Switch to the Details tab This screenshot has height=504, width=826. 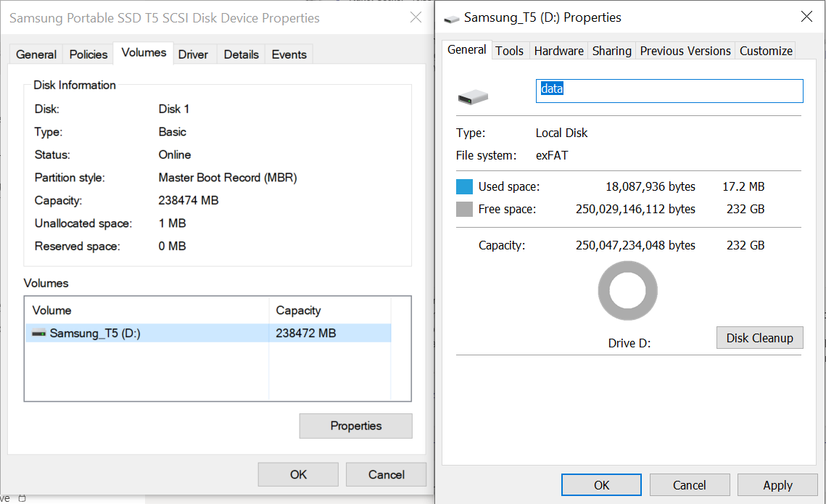pos(241,54)
